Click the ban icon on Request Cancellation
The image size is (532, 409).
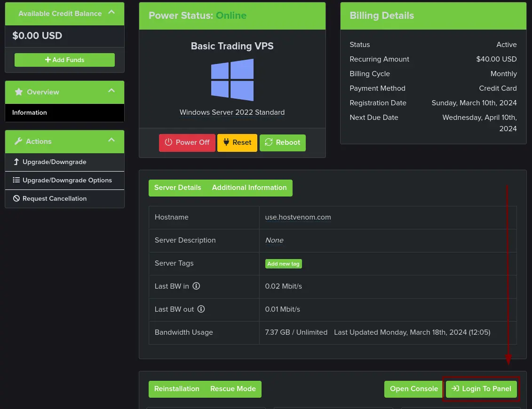[x=16, y=198]
